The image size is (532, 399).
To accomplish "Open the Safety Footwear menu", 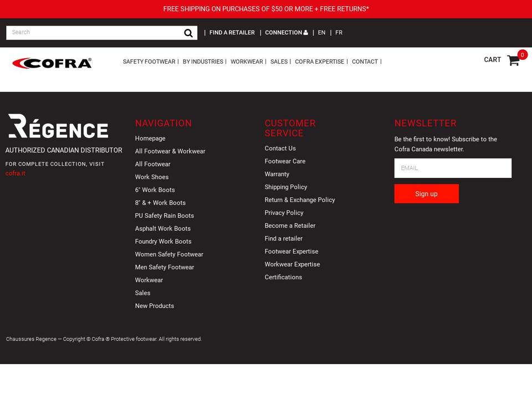I will tap(149, 62).
